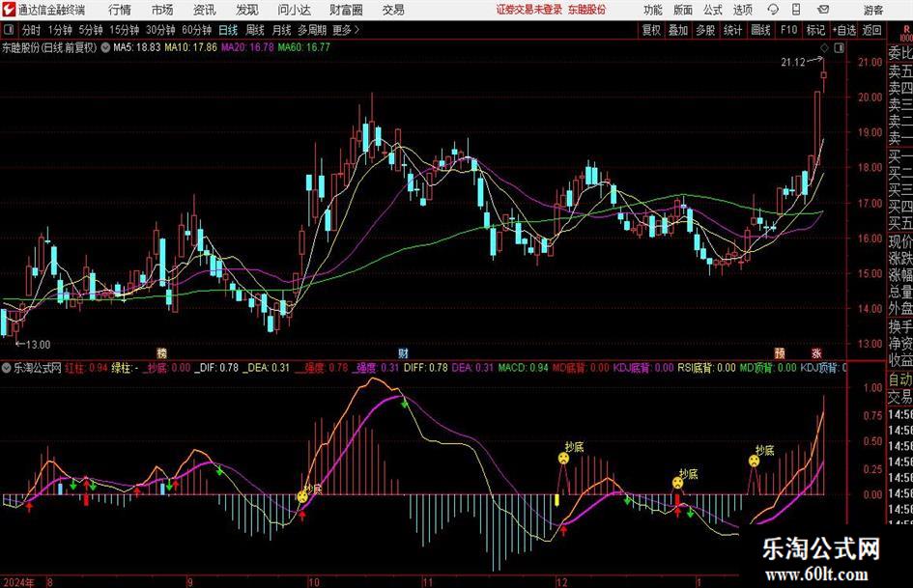Click the 证券交易未登录 login link
The height and width of the screenshot is (588, 913).
click(529, 10)
